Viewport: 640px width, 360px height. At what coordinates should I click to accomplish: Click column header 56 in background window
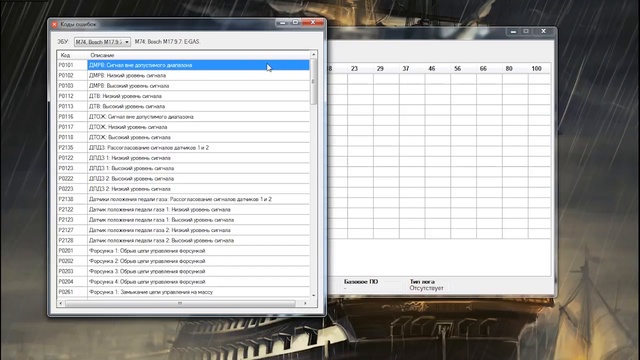(x=458, y=69)
